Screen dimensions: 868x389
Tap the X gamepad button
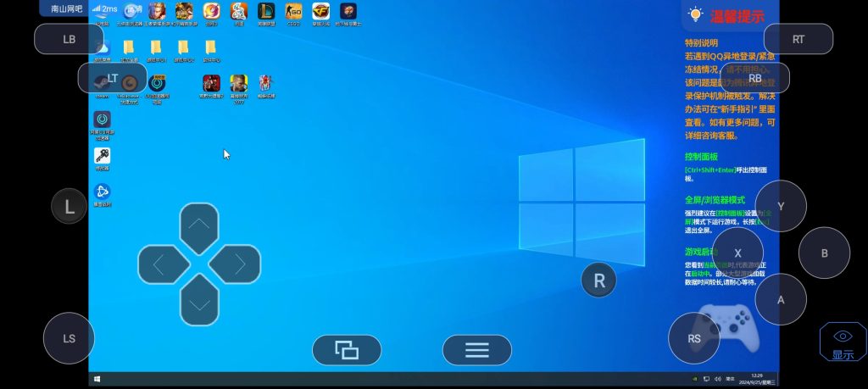737,253
